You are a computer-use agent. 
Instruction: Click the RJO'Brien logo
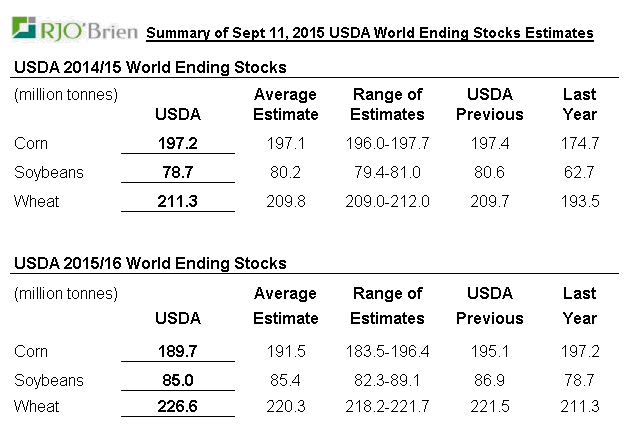click(70, 31)
